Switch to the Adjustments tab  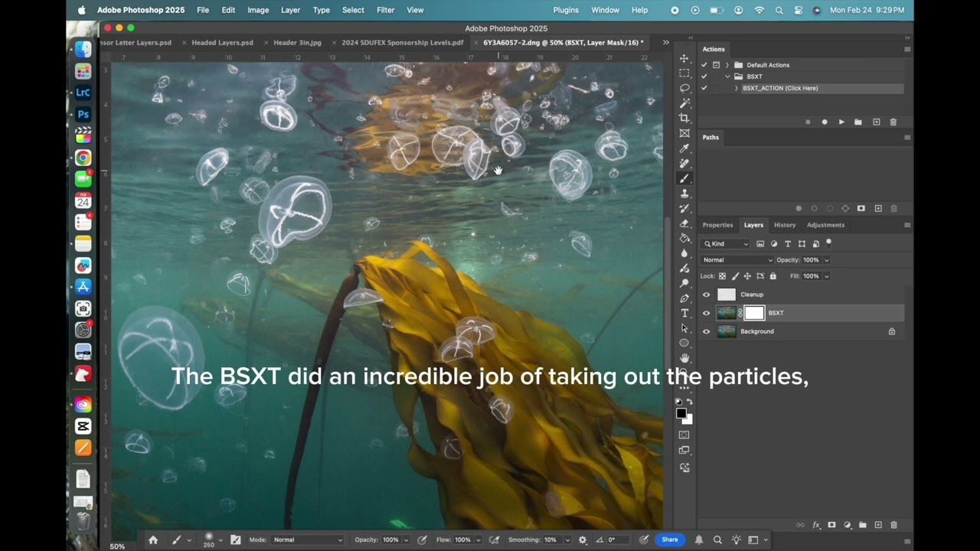pyautogui.click(x=825, y=225)
